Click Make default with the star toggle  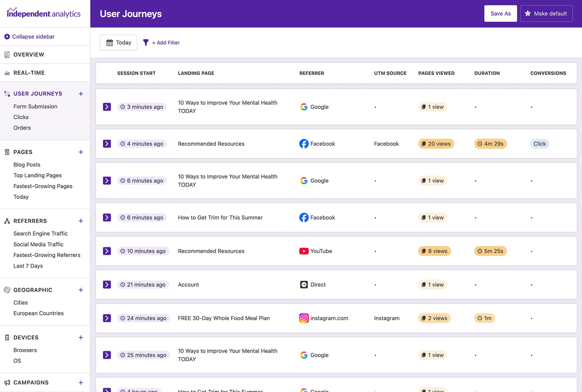tap(546, 13)
